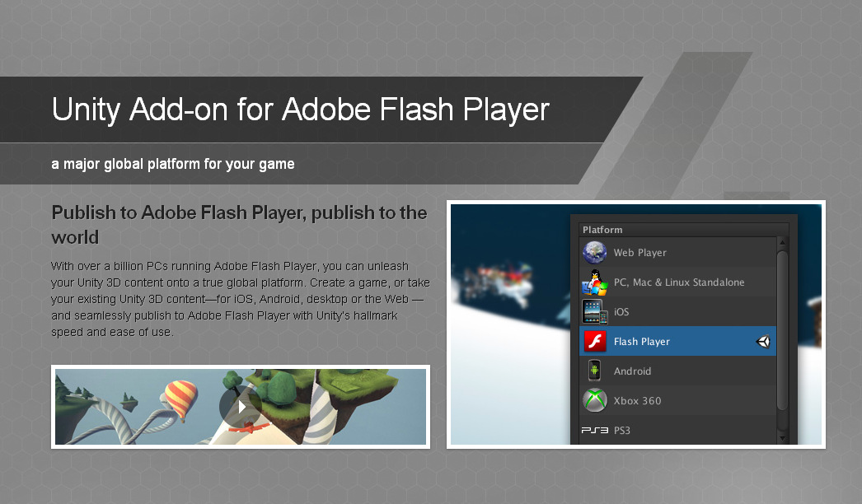Viewport: 862px width, 504px height.
Task: Click the Platform list header
Action: click(684, 230)
